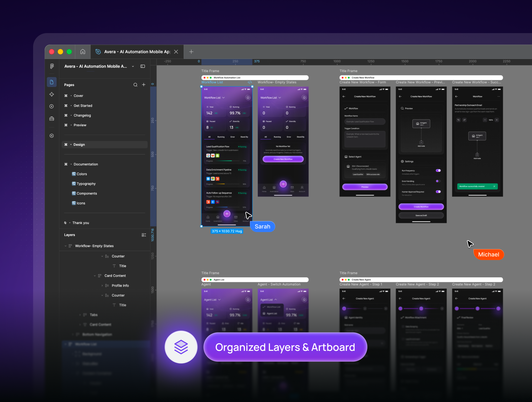Toggle Human Approval Required switch

point(438,192)
